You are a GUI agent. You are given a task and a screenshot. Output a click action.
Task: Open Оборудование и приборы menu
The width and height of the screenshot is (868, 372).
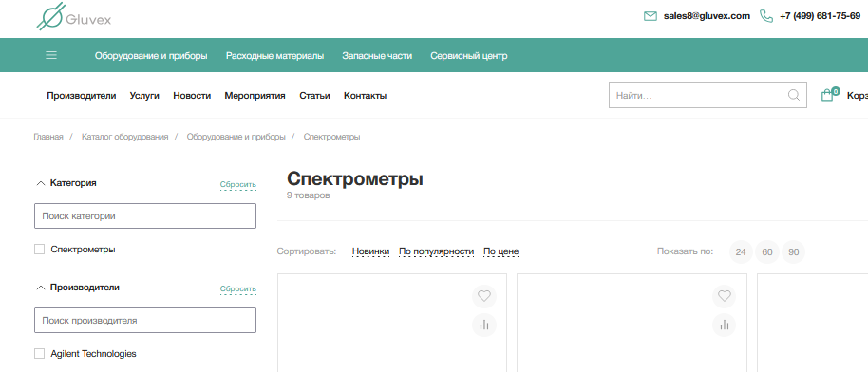[x=151, y=56]
